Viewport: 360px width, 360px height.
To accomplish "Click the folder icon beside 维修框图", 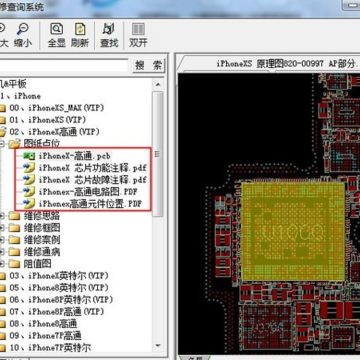I will (x=14, y=228).
